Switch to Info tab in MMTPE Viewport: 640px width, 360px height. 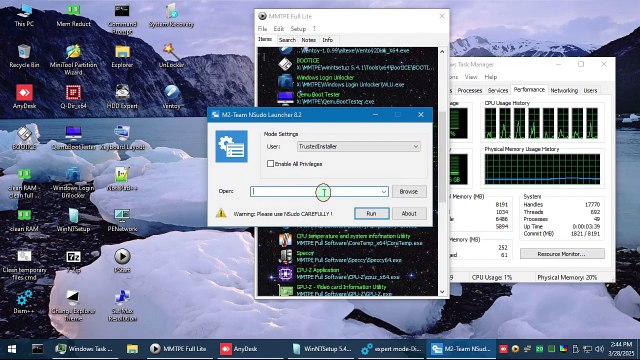327,40
